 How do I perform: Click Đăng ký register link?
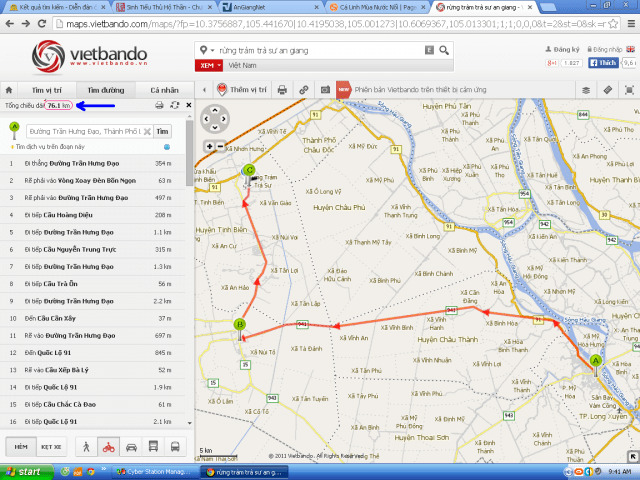562,49
